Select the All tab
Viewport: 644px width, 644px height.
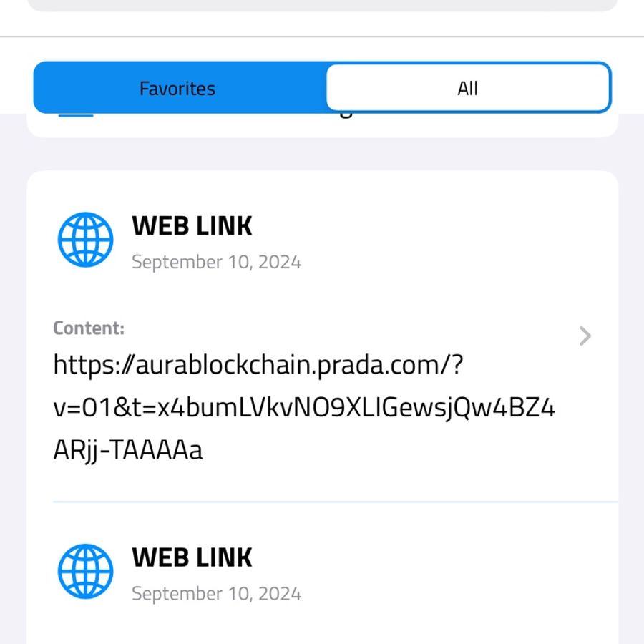[x=468, y=88]
